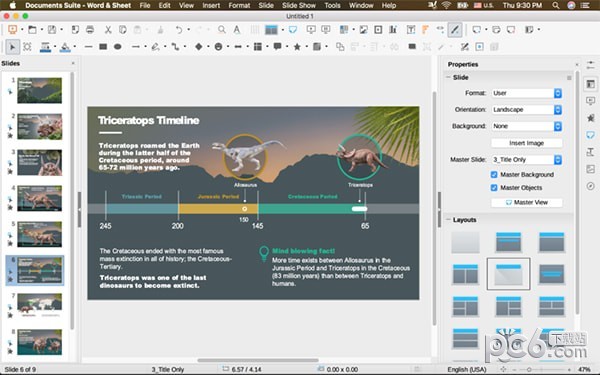This screenshot has width=600, height=375.
Task: Click the Cut scissors icon
Action: click(108, 29)
